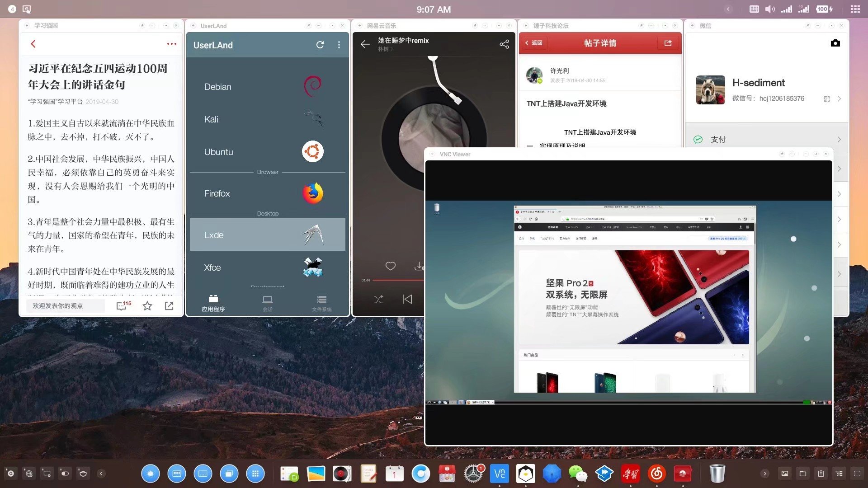Open the UserLAnd three-dot overflow menu
Image resolution: width=868 pixels, height=488 pixels.
tap(339, 45)
